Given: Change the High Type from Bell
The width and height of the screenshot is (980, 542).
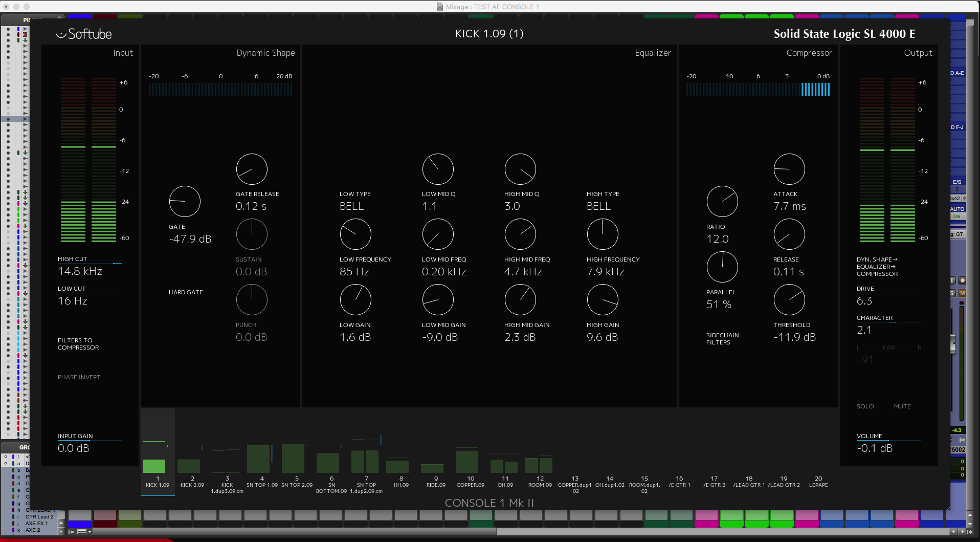Looking at the screenshot, I should click(x=599, y=206).
